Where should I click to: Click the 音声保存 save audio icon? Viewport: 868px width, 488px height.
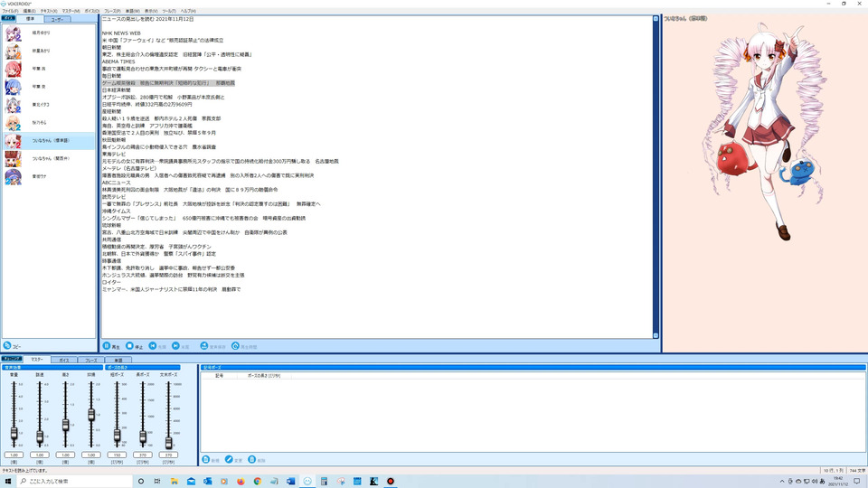tap(203, 346)
